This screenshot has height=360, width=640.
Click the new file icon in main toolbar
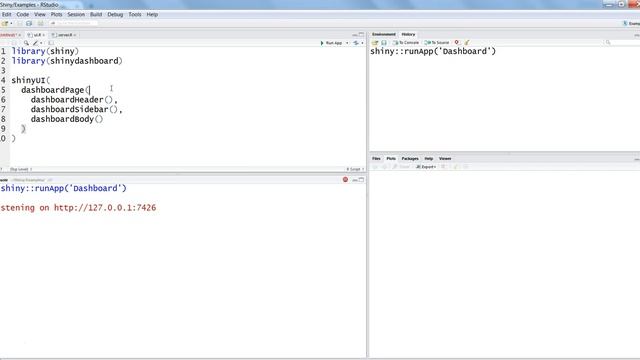tap(4, 24)
